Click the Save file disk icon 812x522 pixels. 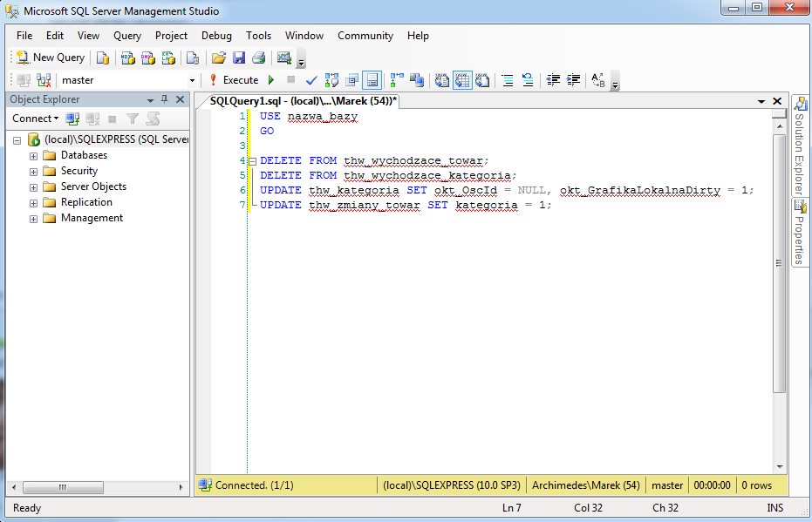[x=238, y=58]
